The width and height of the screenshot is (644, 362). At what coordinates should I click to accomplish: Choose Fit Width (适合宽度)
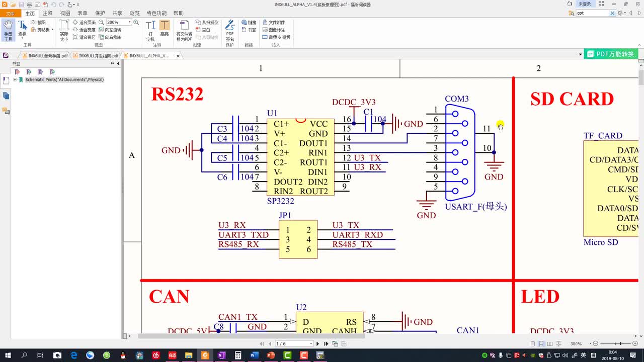(x=84, y=30)
